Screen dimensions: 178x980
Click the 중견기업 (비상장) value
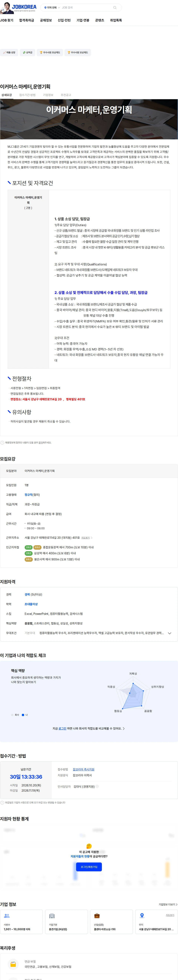58,929
